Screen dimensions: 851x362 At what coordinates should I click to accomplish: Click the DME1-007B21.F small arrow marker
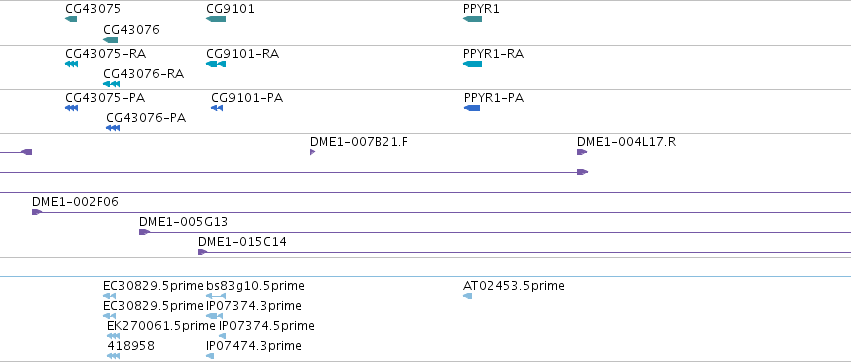[313, 152]
